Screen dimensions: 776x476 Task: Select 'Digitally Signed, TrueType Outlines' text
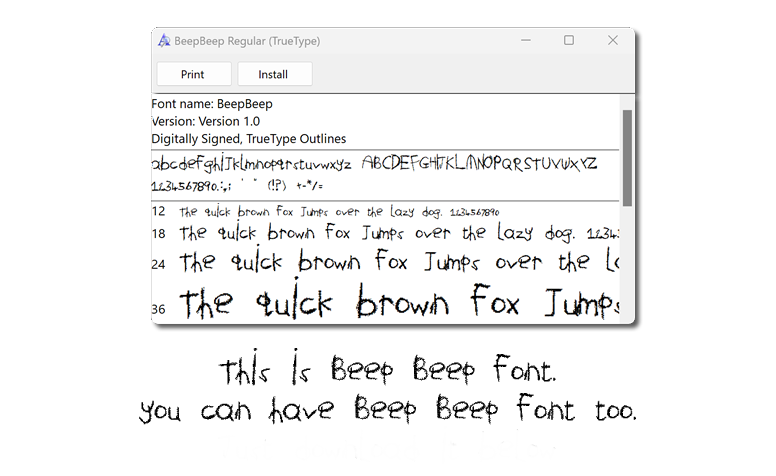click(x=249, y=139)
